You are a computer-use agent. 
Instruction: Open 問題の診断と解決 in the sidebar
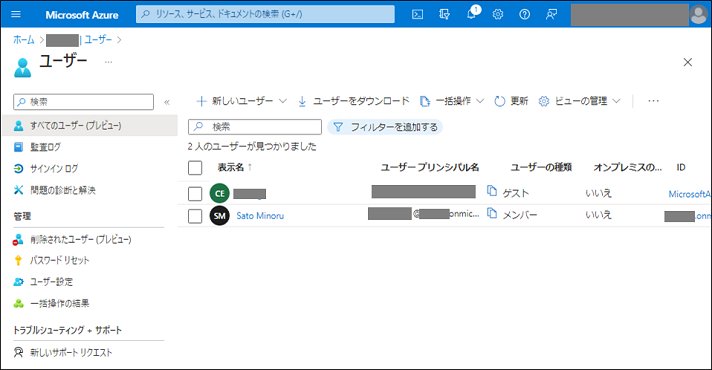[63, 190]
